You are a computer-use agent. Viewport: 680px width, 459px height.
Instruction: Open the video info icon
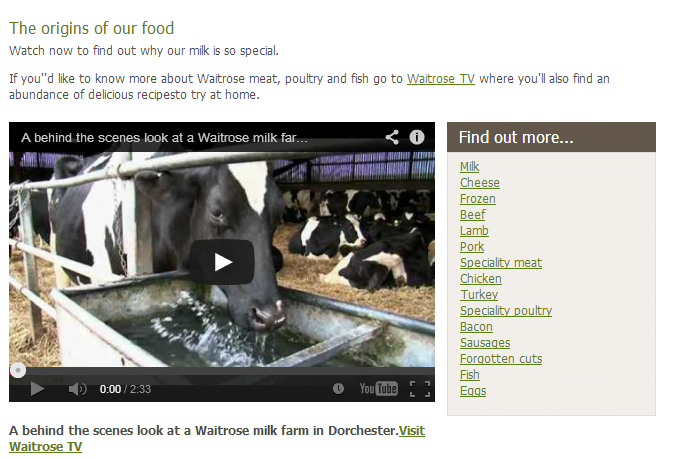(x=417, y=138)
